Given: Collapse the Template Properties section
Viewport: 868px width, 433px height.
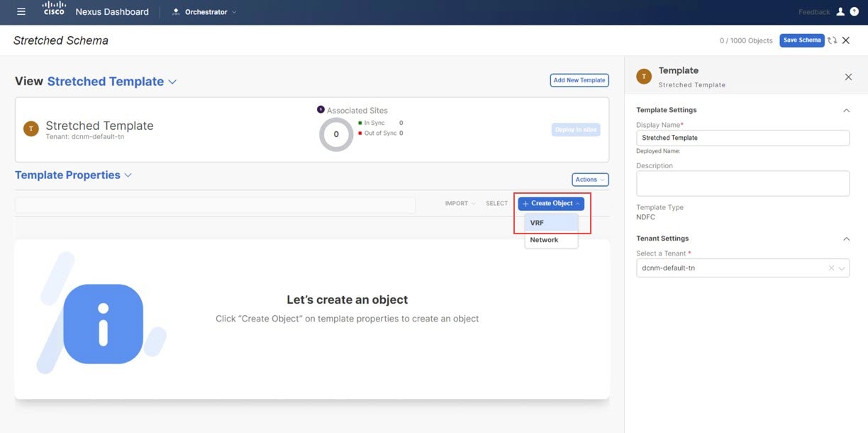Looking at the screenshot, I should click(x=128, y=175).
